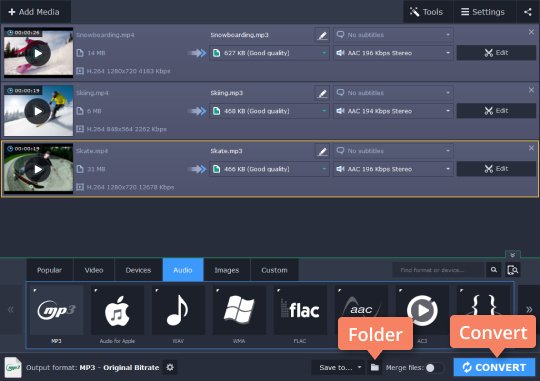Open the Tools menu

[427, 12]
